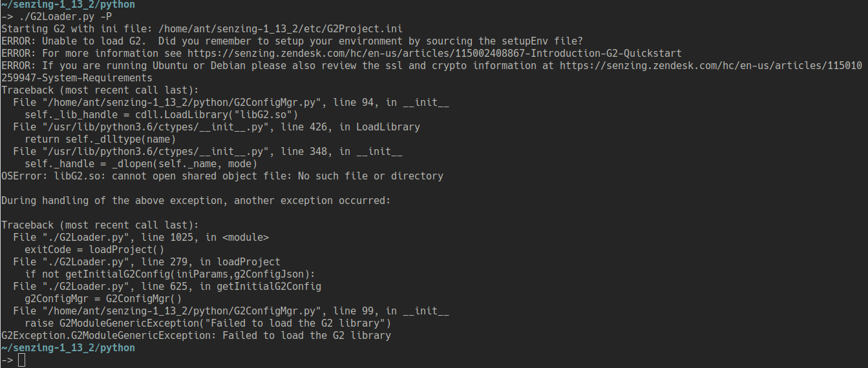Click the OSError libG2.so message line
Viewport: 868px width, 368px height.
coord(222,176)
